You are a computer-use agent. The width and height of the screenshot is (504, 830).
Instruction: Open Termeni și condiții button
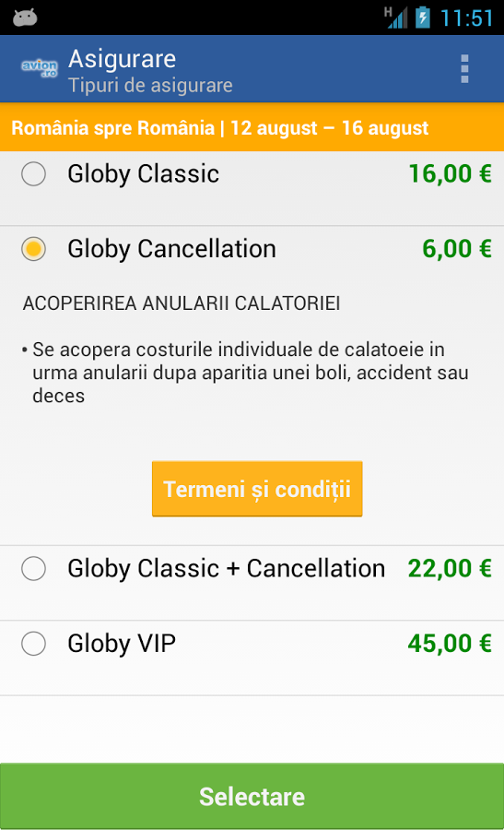[x=257, y=489]
